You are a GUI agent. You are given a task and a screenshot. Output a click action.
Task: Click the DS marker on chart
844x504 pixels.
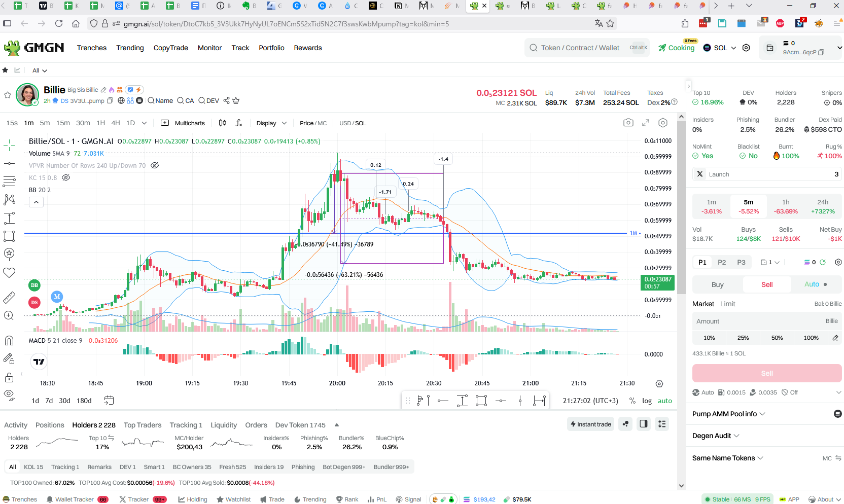pos(34,302)
